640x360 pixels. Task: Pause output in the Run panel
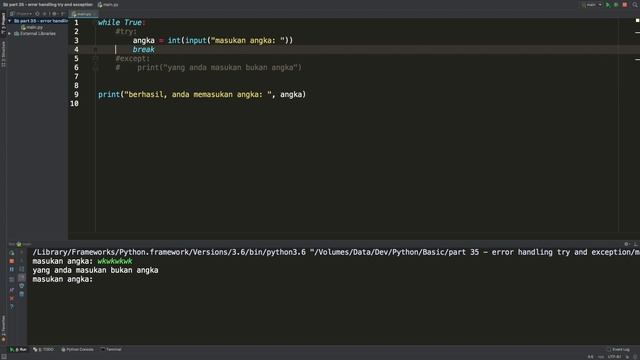tap(11, 270)
